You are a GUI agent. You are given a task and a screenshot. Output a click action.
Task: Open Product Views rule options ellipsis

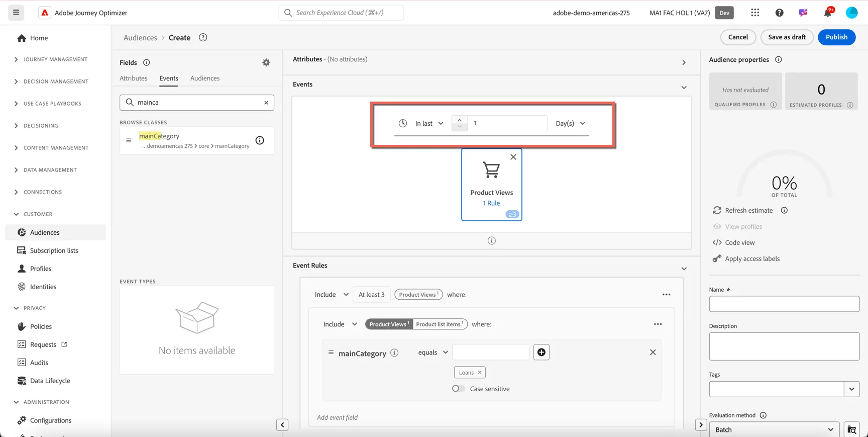666,295
